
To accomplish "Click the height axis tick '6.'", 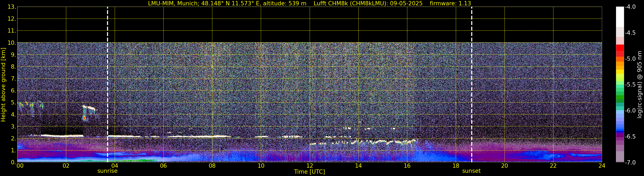I will pyautogui.click(x=13, y=91).
